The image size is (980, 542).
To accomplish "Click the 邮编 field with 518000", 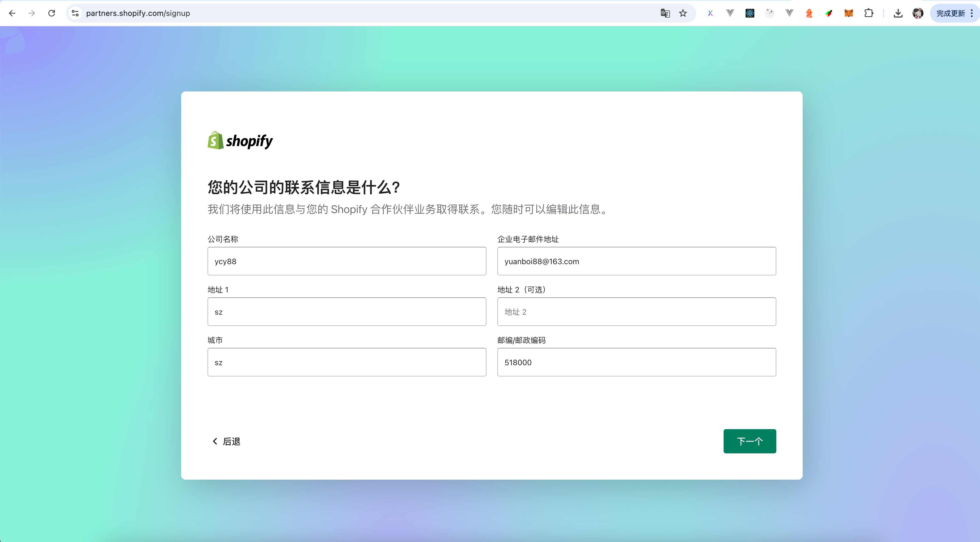I will point(636,362).
